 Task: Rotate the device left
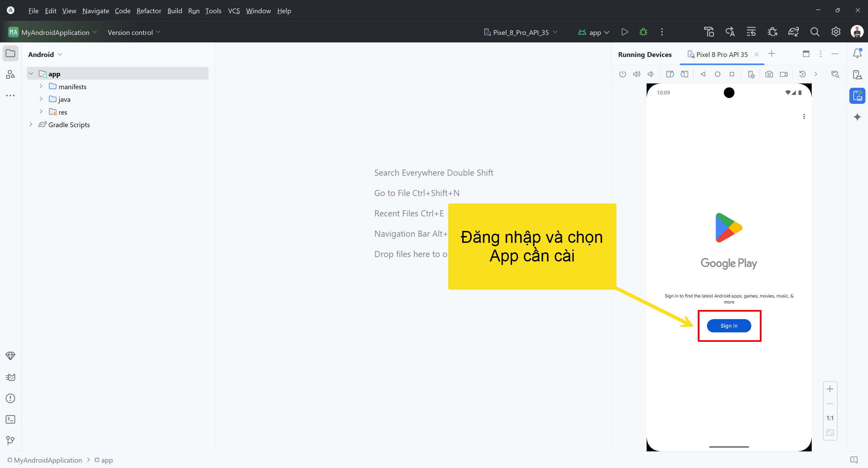(x=670, y=74)
